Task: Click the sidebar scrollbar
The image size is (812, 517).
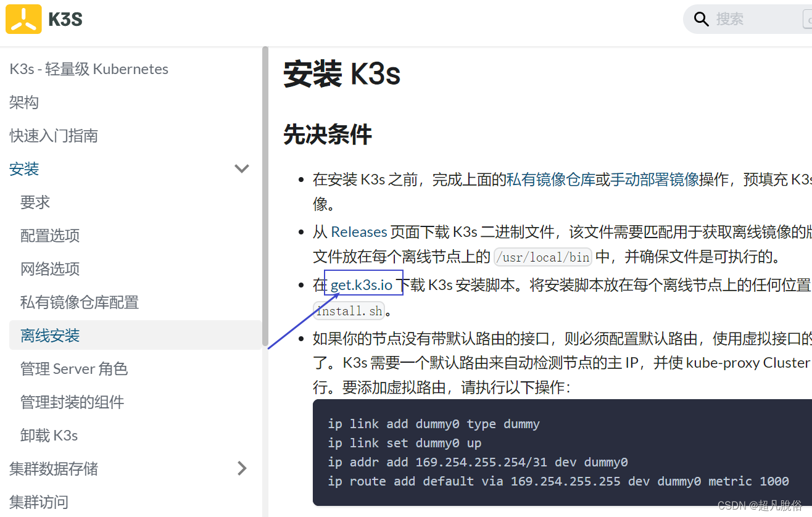Action: (264, 185)
